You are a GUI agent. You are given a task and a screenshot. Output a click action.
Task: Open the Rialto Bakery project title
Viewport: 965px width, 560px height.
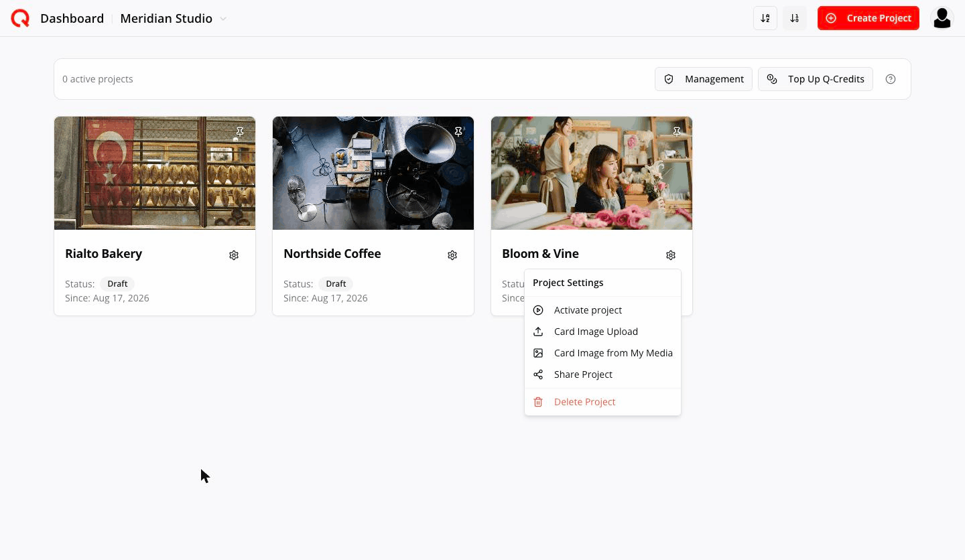(x=104, y=254)
